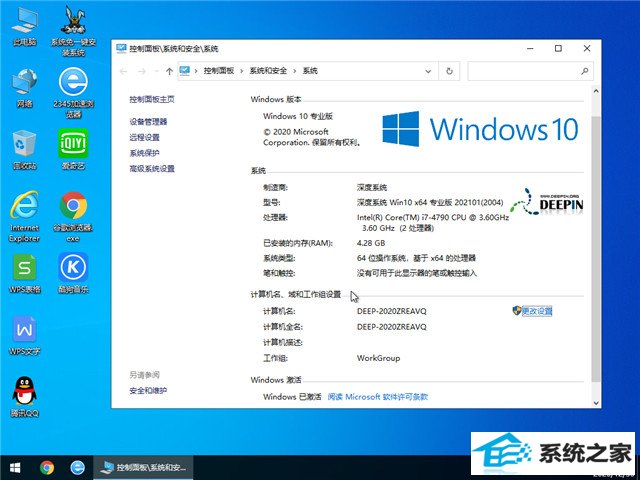Click the Windows Start button
Image resolution: width=640 pixels, height=480 pixels.
click(x=15, y=467)
